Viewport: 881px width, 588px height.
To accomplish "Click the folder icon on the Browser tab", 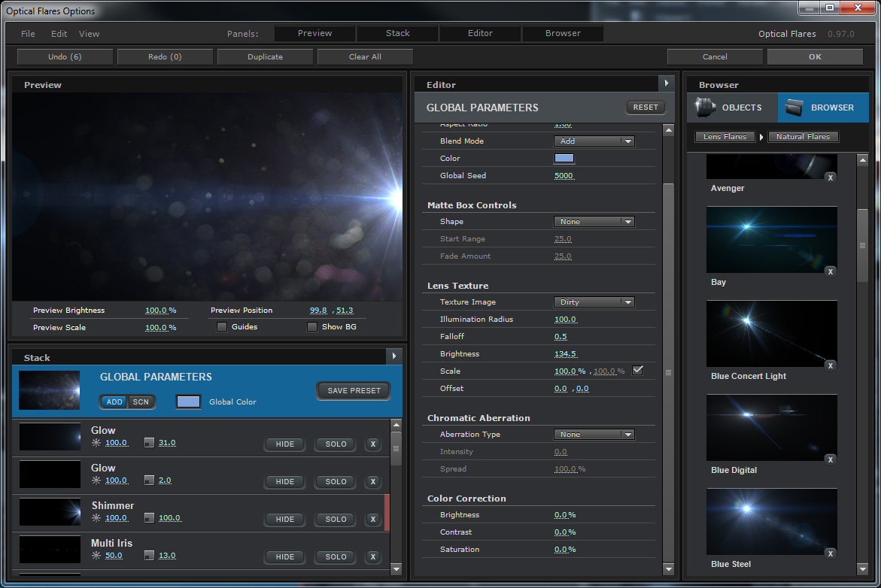I will (795, 108).
